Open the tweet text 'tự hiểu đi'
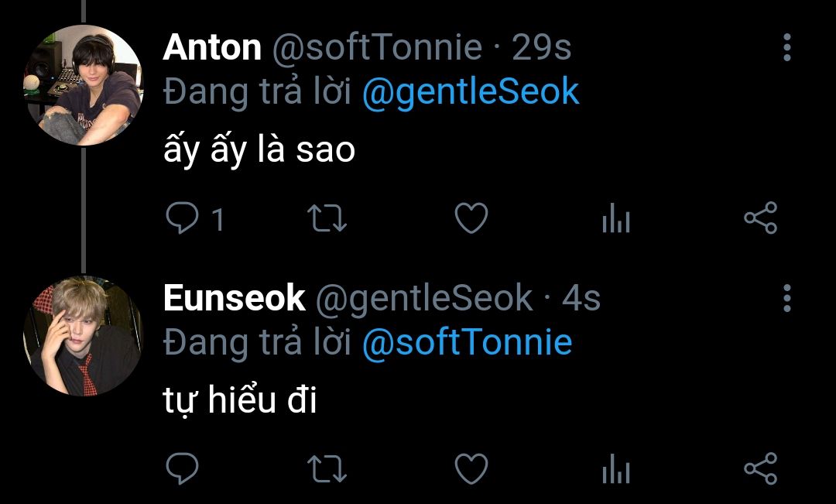 [x=240, y=400]
